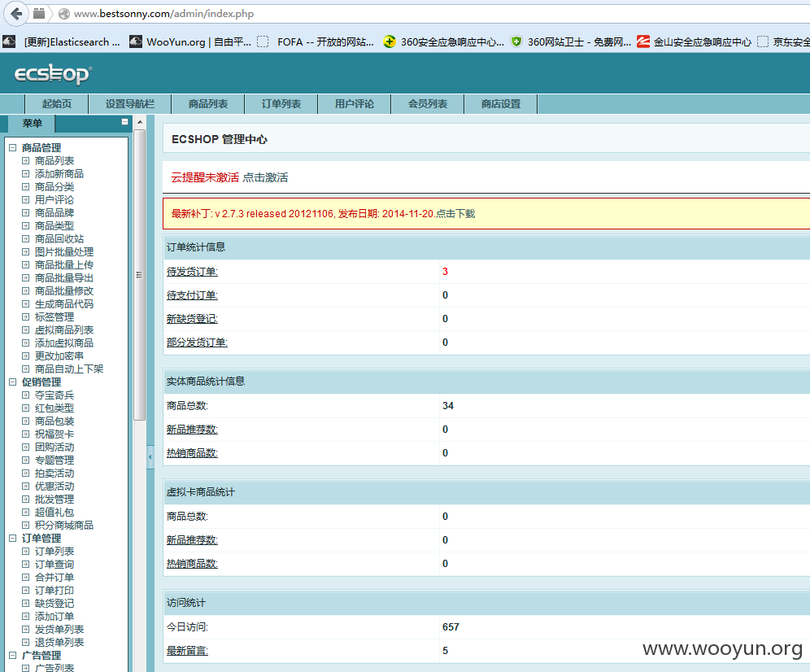
Task: Open the 部分发货订单 link
Action: 197,343
